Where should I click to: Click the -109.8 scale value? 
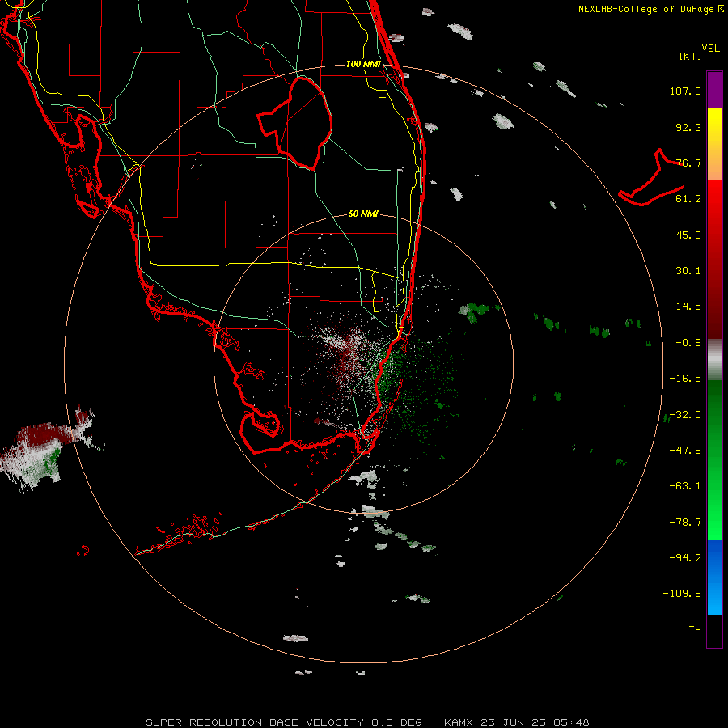[682, 594]
